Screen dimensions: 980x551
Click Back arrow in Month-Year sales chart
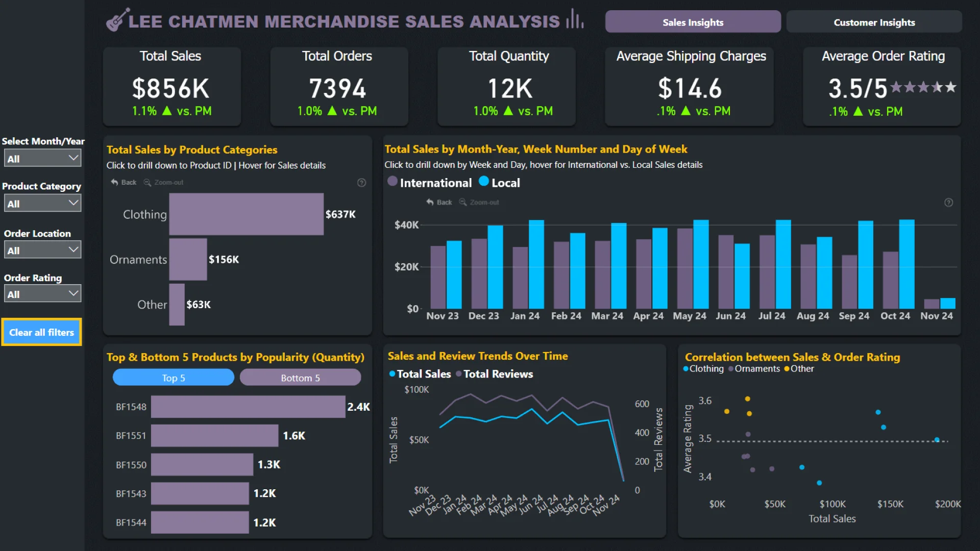[x=430, y=202]
